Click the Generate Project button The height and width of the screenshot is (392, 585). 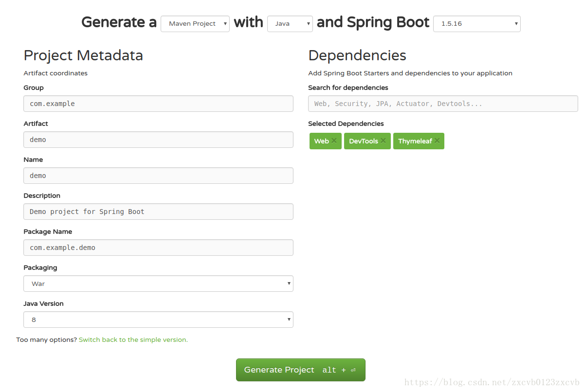click(x=301, y=370)
